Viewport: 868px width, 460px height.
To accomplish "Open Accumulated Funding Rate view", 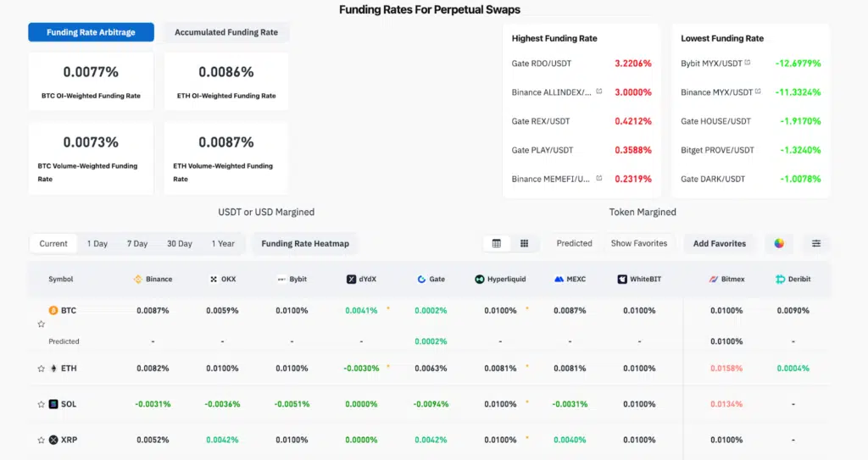I will click(x=226, y=32).
